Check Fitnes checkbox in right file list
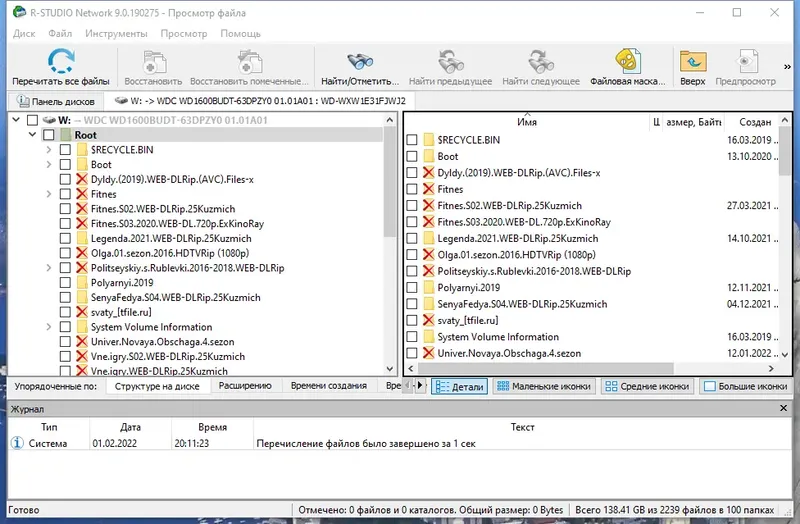This screenshot has height=524, width=800. (412, 189)
